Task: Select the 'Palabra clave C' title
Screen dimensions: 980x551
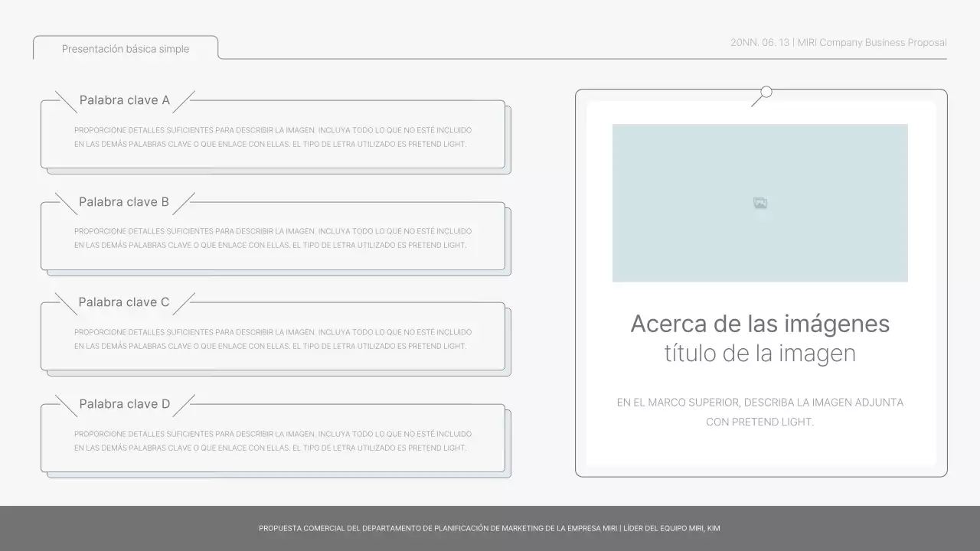Action: 124,302
